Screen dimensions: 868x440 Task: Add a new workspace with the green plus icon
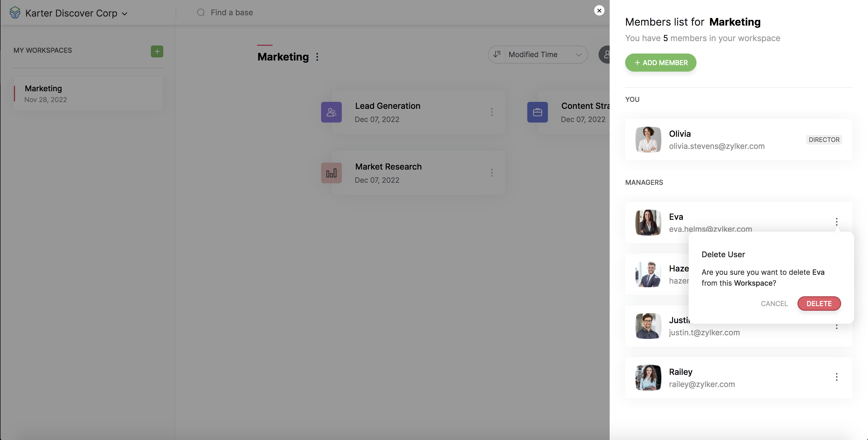pyautogui.click(x=157, y=52)
